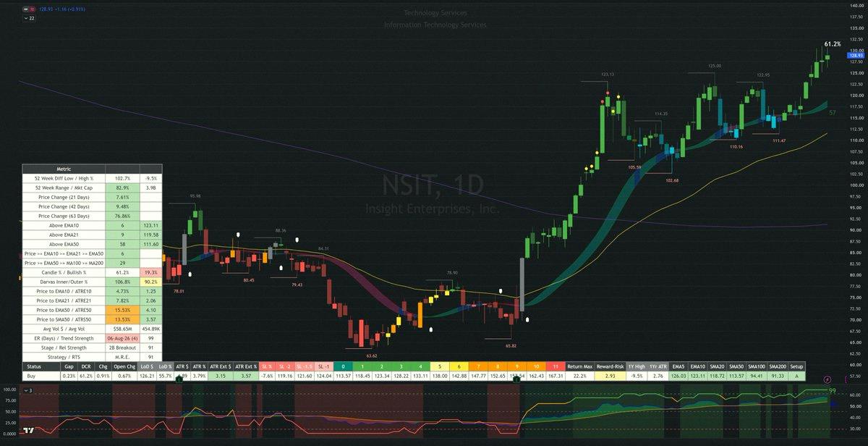
Task: Collapse the lower pane legend showing 3
Action: tap(29, 390)
